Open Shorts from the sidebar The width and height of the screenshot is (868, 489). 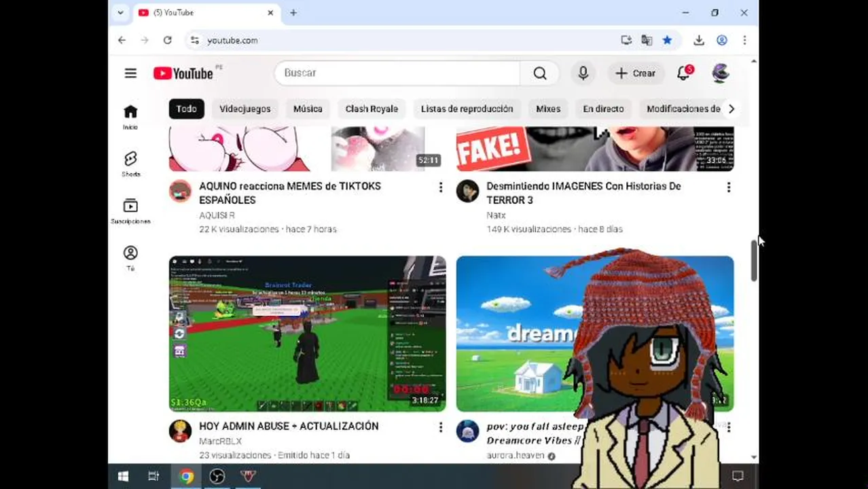pyautogui.click(x=130, y=164)
